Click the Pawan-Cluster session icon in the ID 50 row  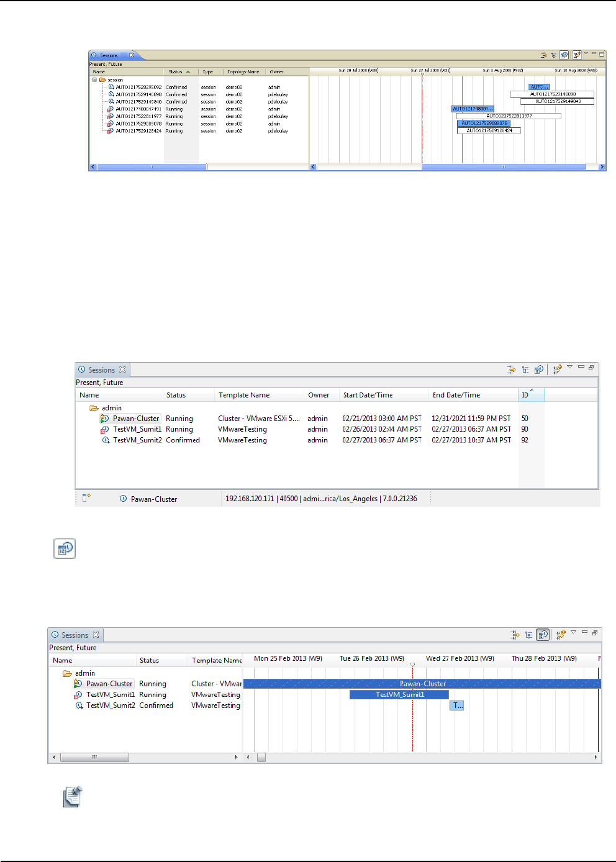pyautogui.click(x=104, y=419)
